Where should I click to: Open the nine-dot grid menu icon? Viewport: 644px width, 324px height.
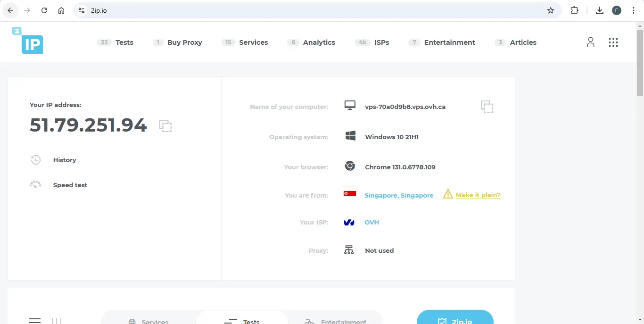(613, 42)
